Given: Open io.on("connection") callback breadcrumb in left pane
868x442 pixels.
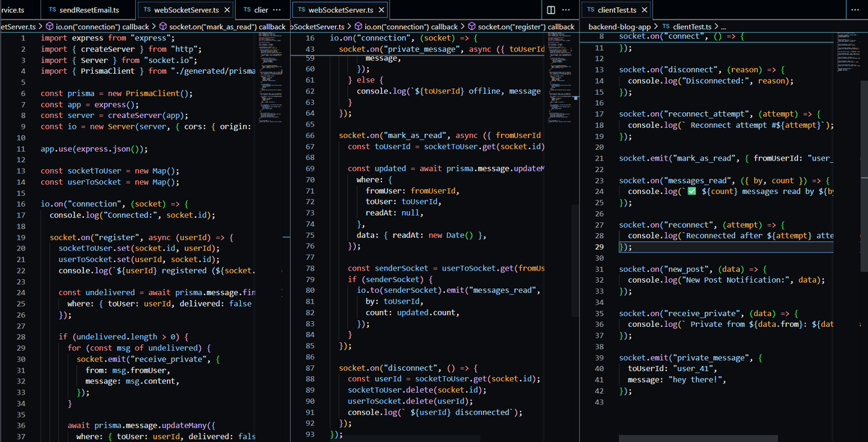Looking at the screenshot, I should [x=99, y=26].
